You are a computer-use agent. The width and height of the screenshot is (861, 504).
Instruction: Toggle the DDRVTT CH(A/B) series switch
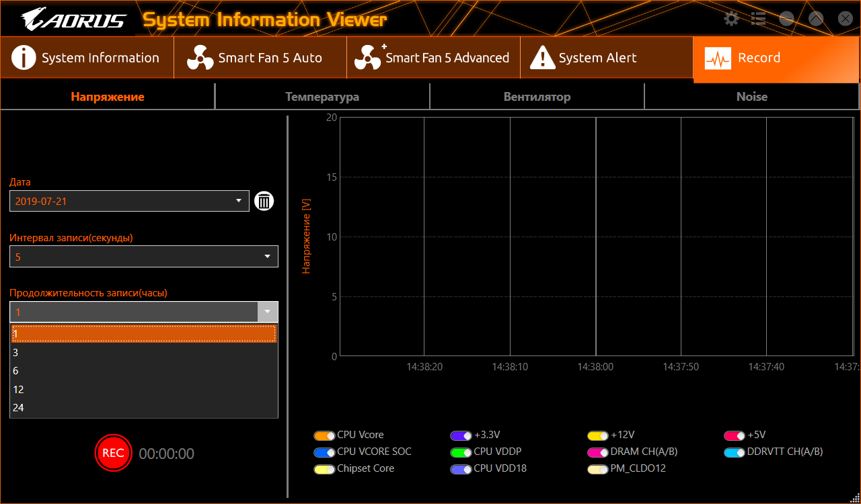point(735,452)
